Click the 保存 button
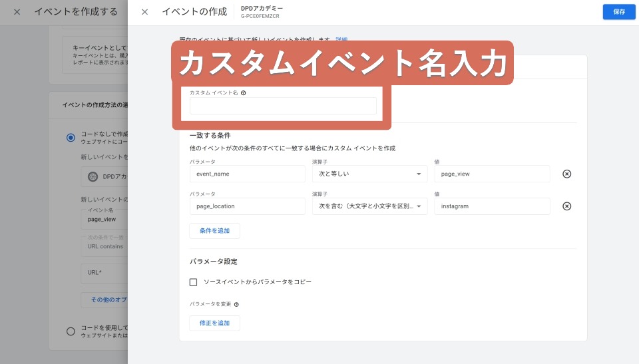The width and height of the screenshot is (639, 364). tap(618, 12)
